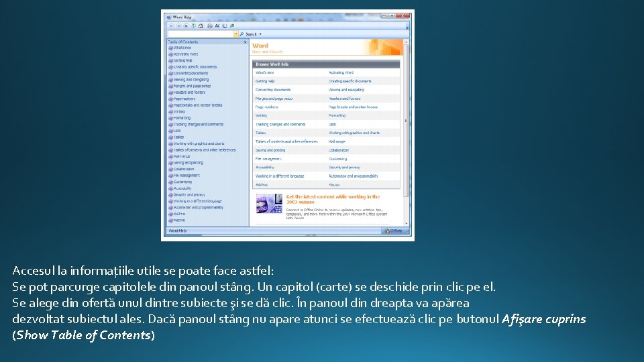The width and height of the screenshot is (644, 362).
Task: Expand Creating specific documents in contents pane
Action: click(193, 67)
